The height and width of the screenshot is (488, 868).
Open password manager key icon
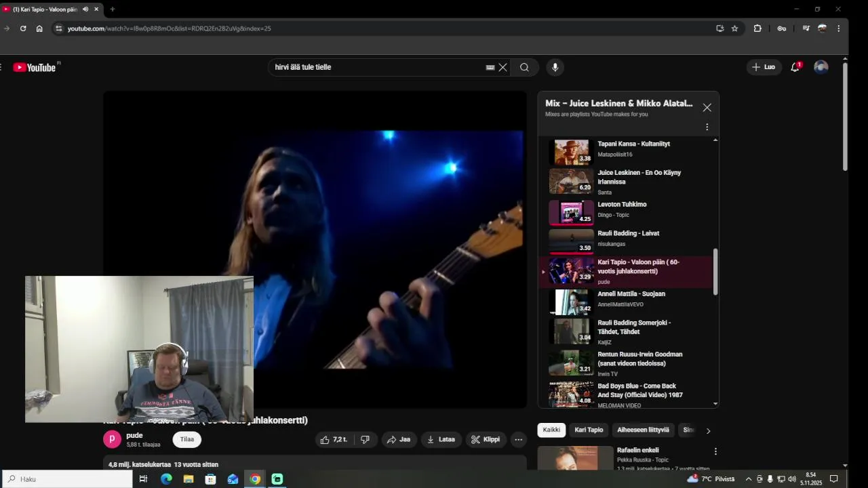782,28
